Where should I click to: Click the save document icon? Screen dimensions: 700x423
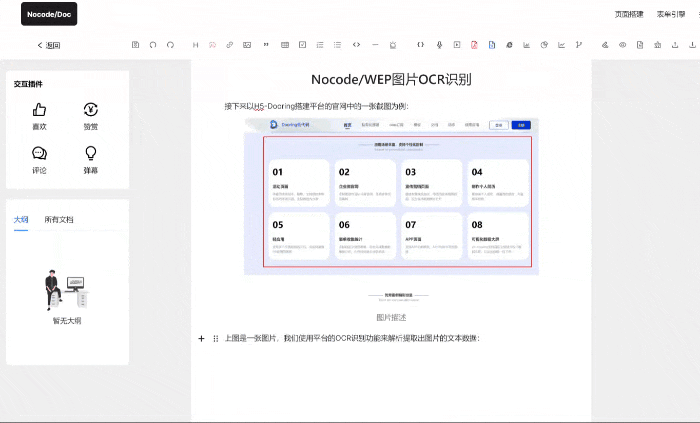coord(136,45)
